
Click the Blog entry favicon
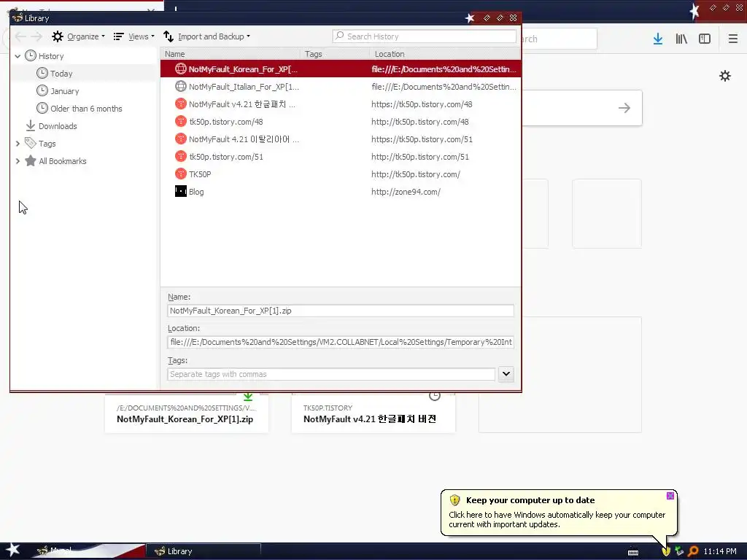coord(181,192)
